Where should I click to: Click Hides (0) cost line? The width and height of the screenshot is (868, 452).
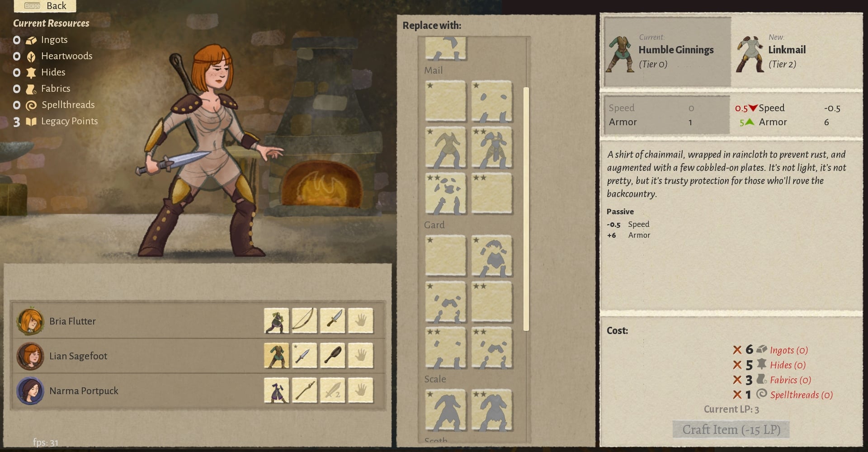[x=769, y=364]
